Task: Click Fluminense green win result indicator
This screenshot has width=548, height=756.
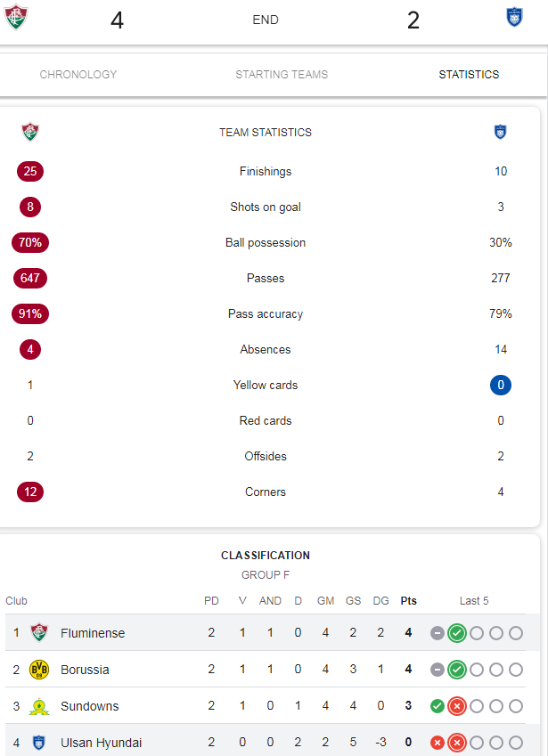Action: (457, 633)
